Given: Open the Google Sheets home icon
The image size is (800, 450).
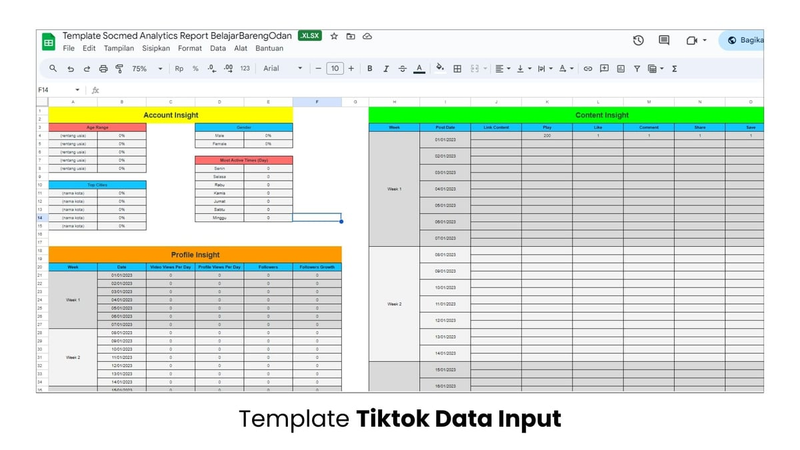Looking at the screenshot, I should pyautogui.click(x=48, y=42).
